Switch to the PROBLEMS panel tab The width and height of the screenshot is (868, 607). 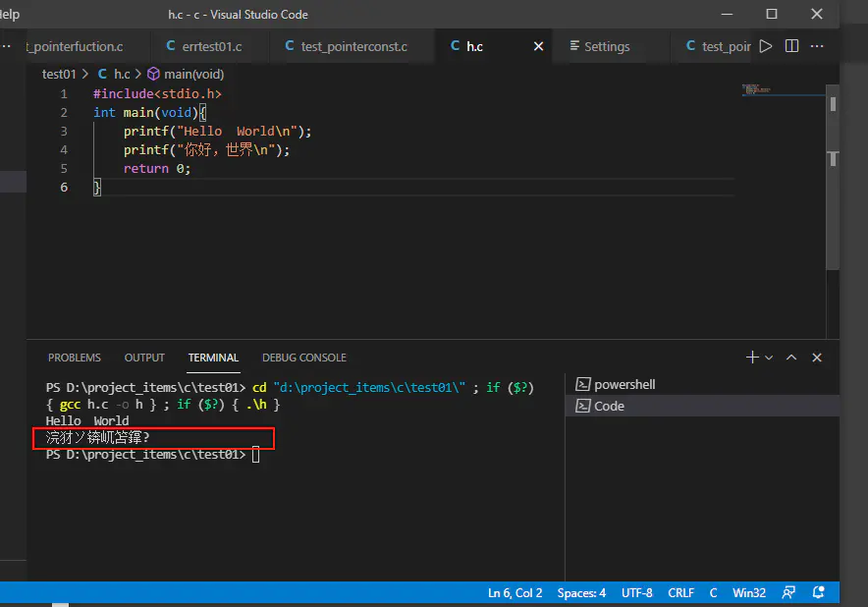point(75,358)
